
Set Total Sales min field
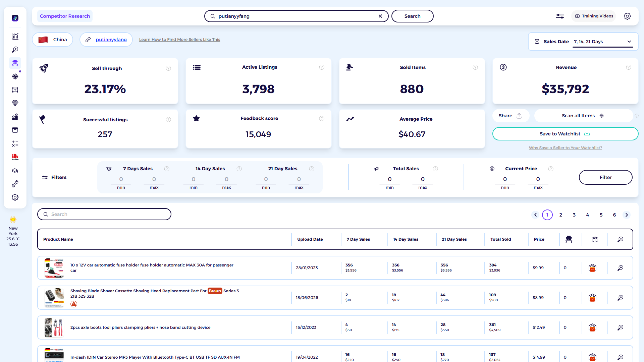click(390, 179)
